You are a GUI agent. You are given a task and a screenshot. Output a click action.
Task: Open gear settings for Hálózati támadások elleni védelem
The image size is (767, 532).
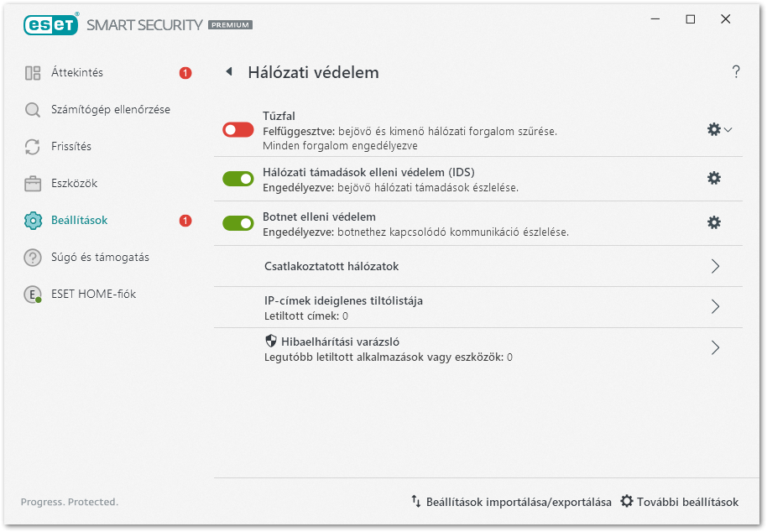tap(714, 178)
